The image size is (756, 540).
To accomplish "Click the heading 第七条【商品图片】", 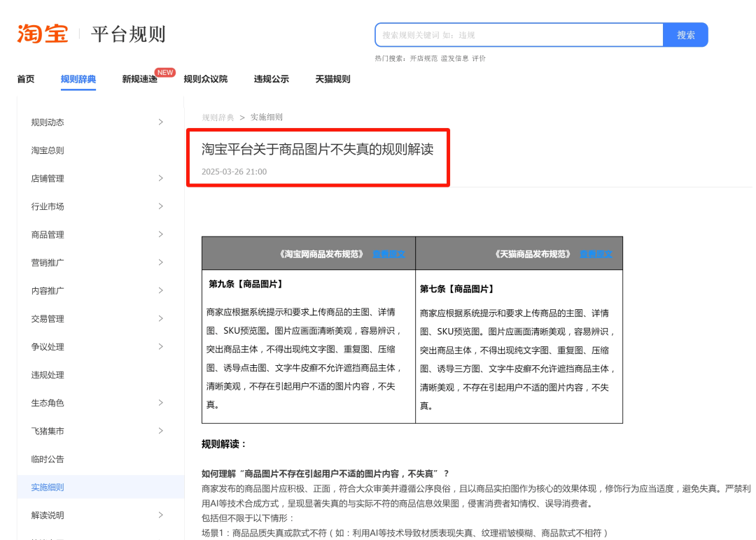I will point(457,289).
